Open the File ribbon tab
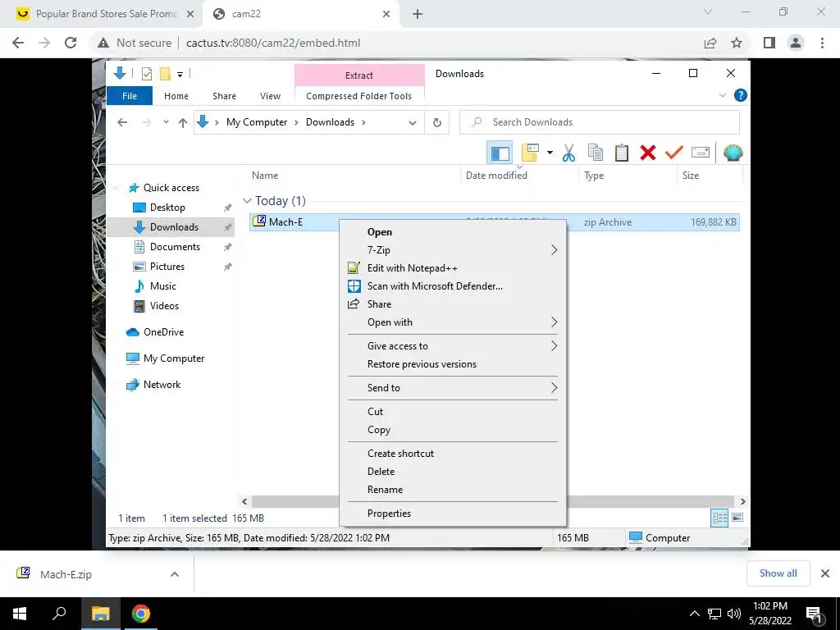 click(129, 96)
